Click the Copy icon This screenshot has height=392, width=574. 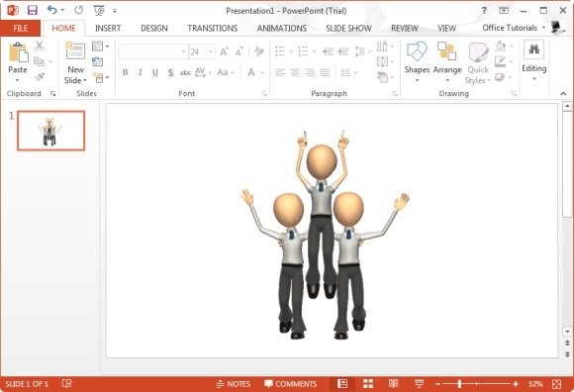(40, 61)
